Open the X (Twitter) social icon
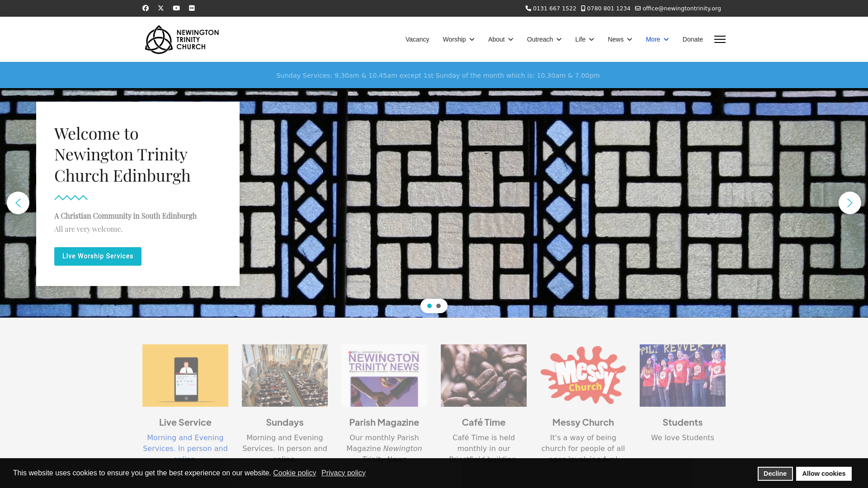 pos(161,8)
